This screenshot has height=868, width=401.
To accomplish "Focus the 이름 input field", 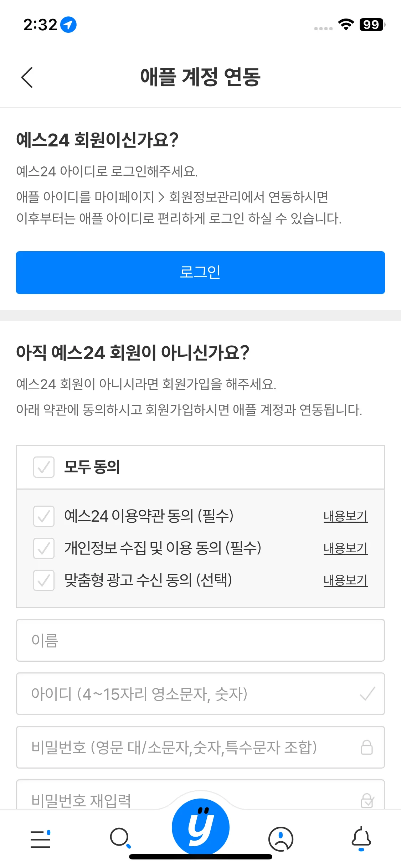I will tap(200, 640).
